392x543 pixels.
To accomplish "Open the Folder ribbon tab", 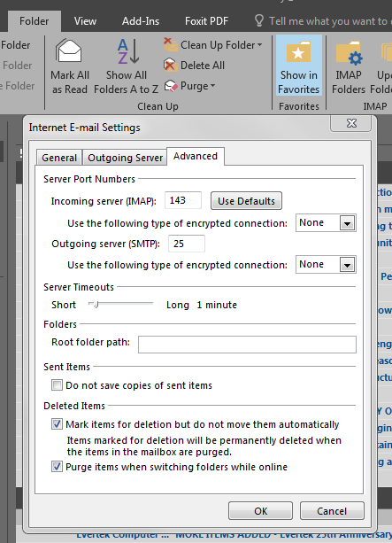I will pyautogui.click(x=35, y=21).
